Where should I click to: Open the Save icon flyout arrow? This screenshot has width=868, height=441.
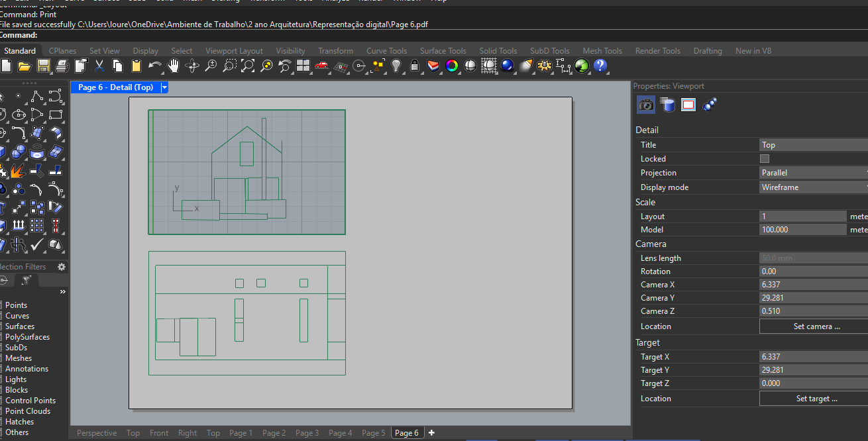pyautogui.click(x=51, y=73)
